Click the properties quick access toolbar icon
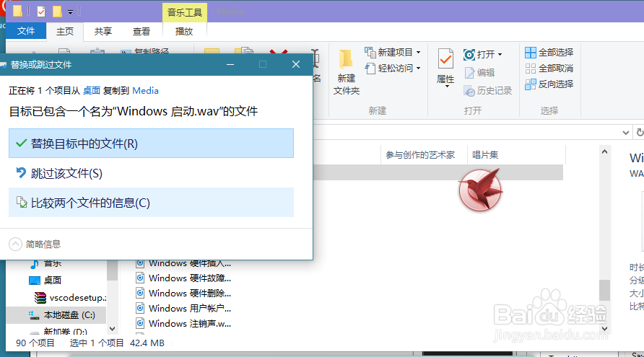 pos(41,12)
